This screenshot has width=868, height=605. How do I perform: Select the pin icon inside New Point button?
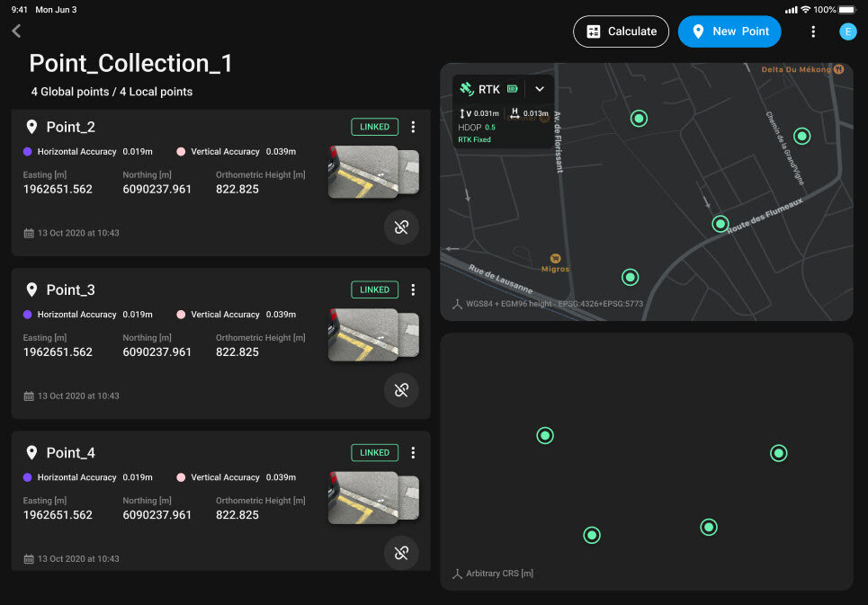coord(699,31)
